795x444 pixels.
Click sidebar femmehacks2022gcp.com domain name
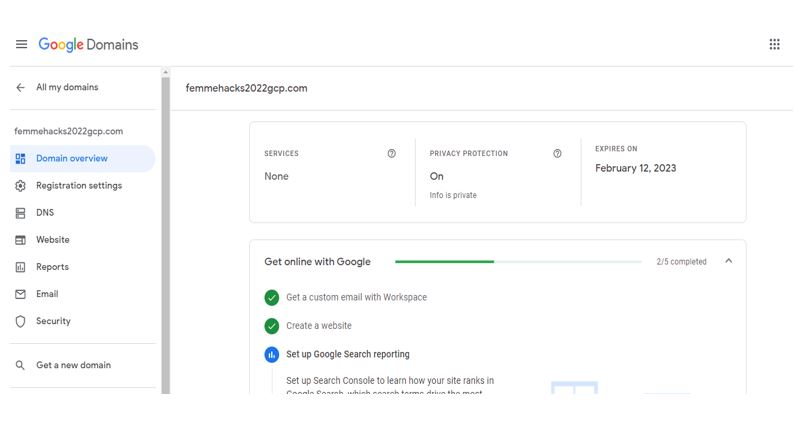pos(68,131)
